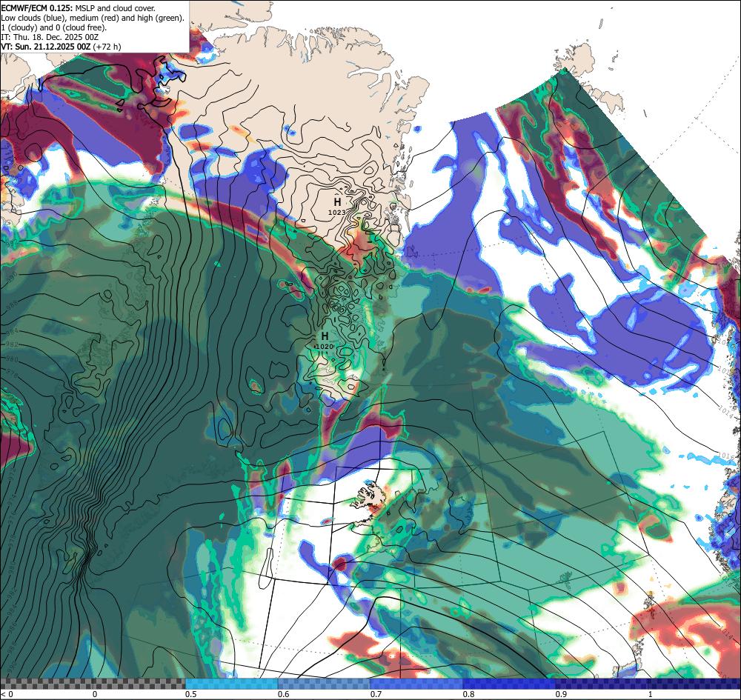The image size is (741, 700).
Task: Click the '(+72 h)' forecast lead text
Action: [107, 47]
